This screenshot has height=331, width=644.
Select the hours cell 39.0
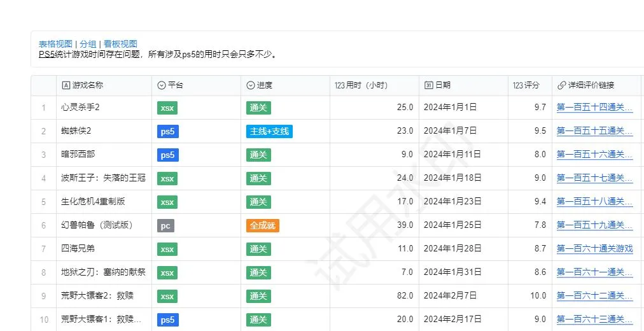[375, 225]
